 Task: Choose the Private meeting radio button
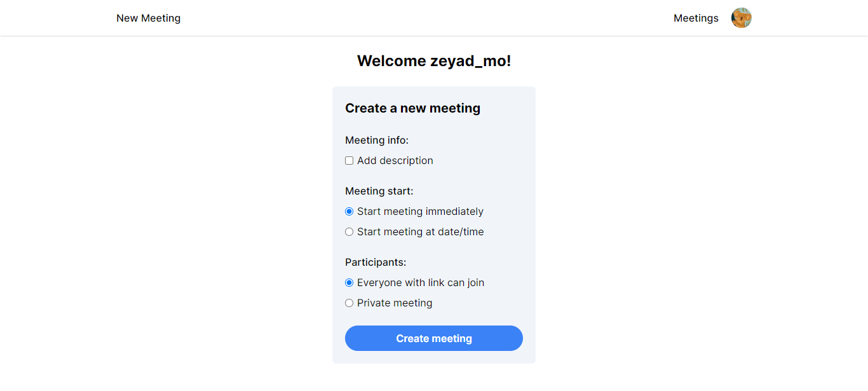349,303
